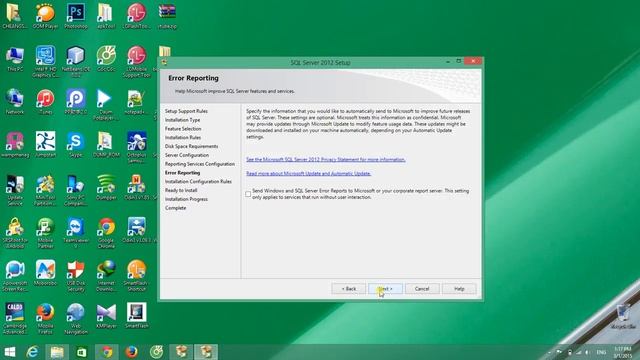
Task: Select the GOM Player desktop icon
Action: point(45,16)
